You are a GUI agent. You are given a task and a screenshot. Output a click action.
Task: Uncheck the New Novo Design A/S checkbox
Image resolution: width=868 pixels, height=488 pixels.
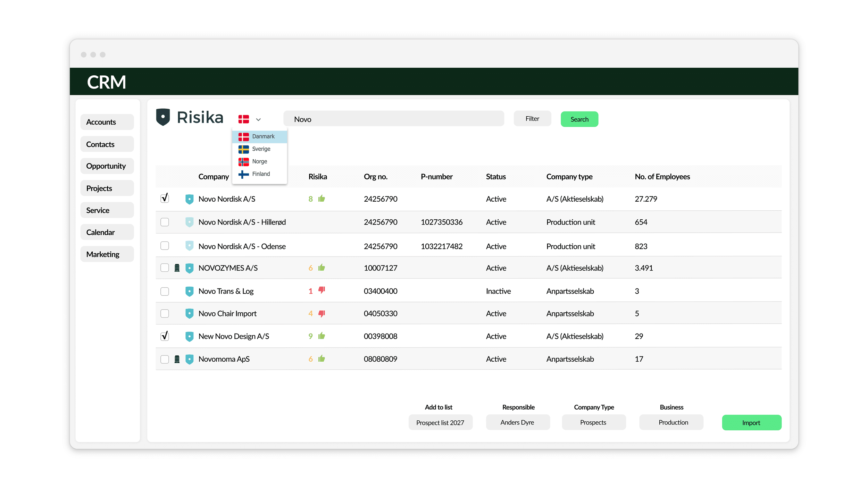165,336
